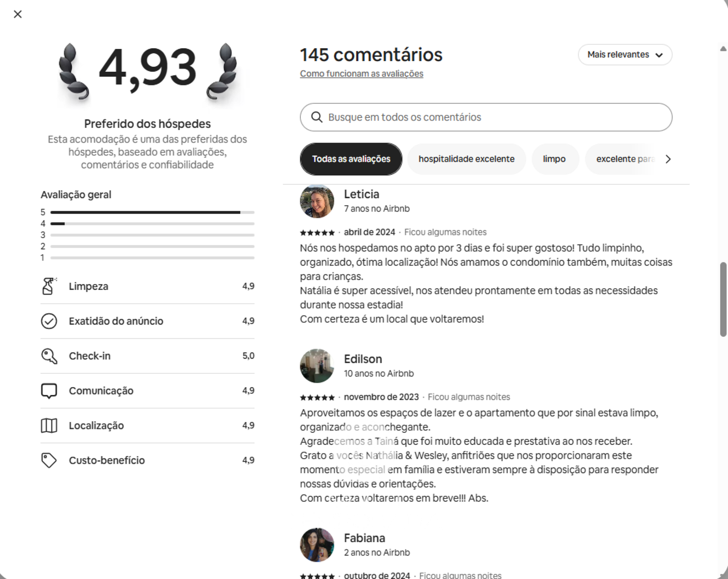Click the Check-in key icon

pos(49,356)
